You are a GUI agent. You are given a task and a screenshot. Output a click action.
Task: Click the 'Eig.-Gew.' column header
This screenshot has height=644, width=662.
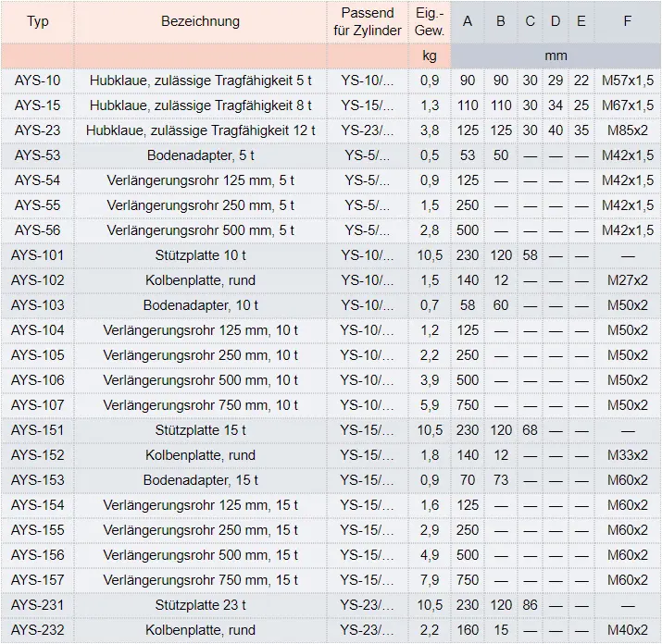pos(430,21)
